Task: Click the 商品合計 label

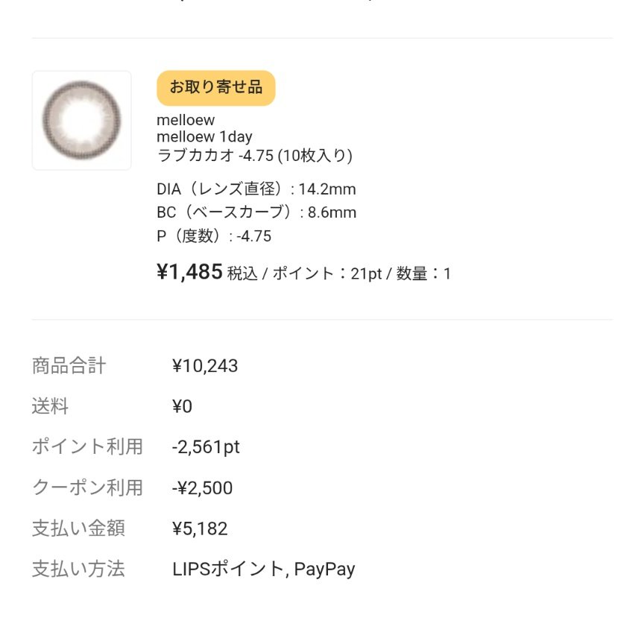Action: coord(69,366)
